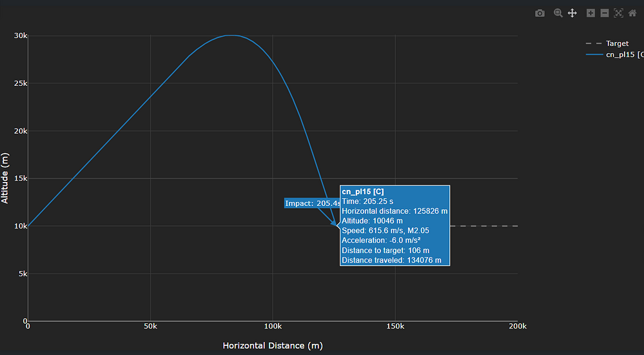Image resolution: width=644 pixels, height=355 pixels.
Task: Reset axes with the home icon
Action: (632, 13)
